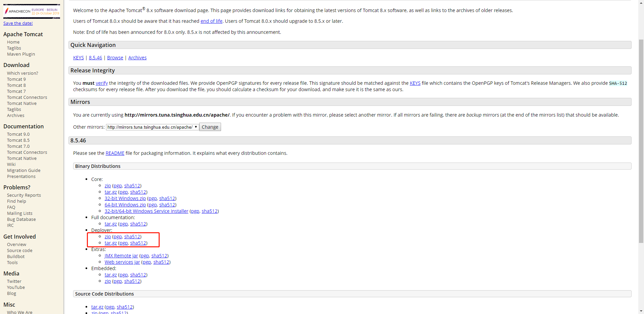This screenshot has width=644, height=314.
Task: View sha512 checksum for Embedded zip
Action: (132, 281)
